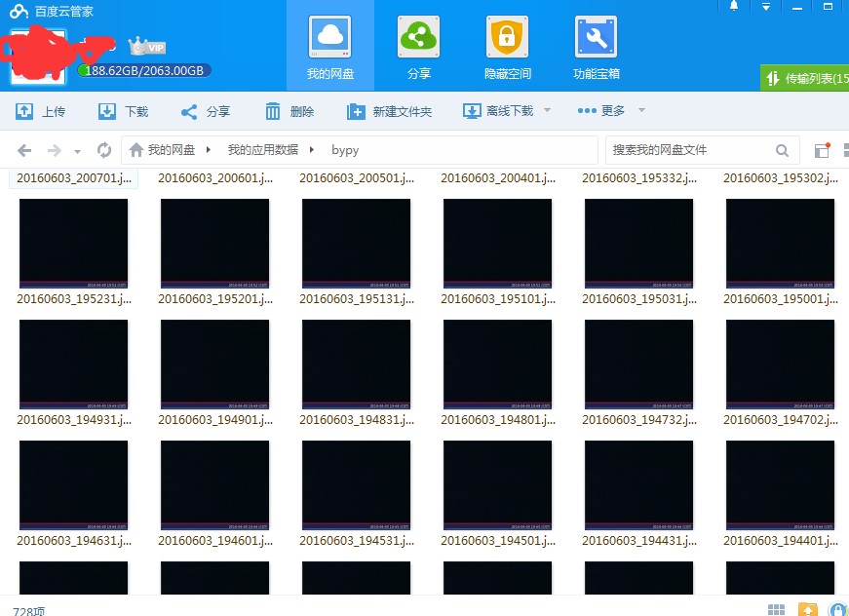The image size is (849, 616).
Task: Open the title bar dropdown menu
Action: tap(765, 7)
